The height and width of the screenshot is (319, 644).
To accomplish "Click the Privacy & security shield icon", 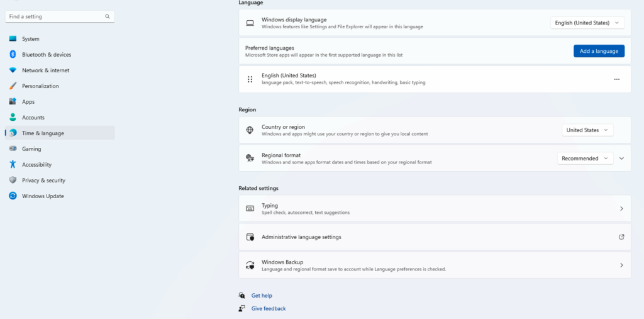I will tap(13, 180).
